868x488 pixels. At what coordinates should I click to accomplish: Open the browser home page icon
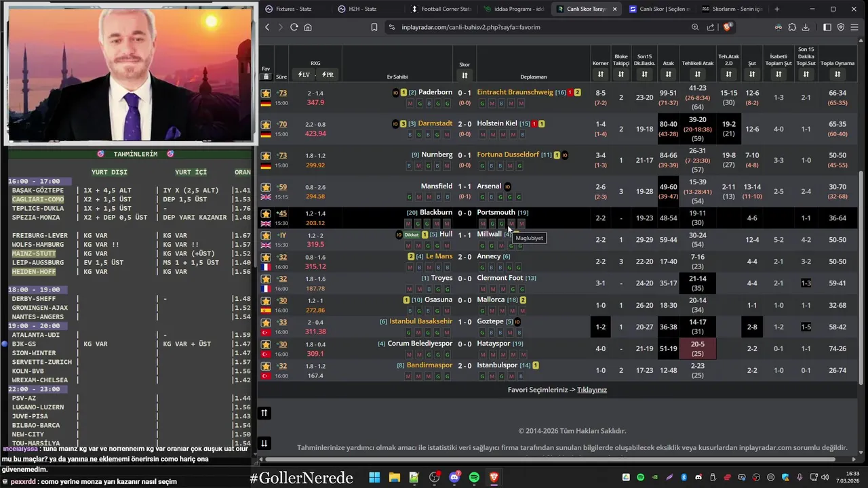point(308,27)
